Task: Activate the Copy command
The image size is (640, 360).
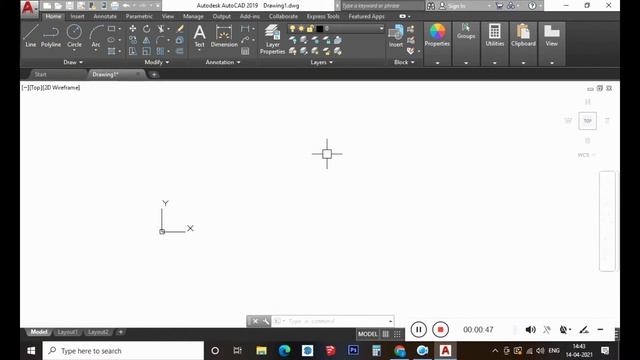Action: coord(133,40)
